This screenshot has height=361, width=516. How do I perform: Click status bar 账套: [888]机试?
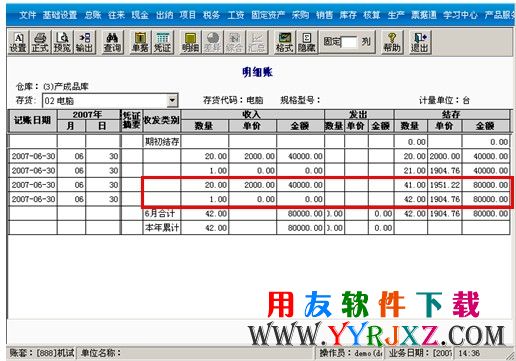pos(42,353)
